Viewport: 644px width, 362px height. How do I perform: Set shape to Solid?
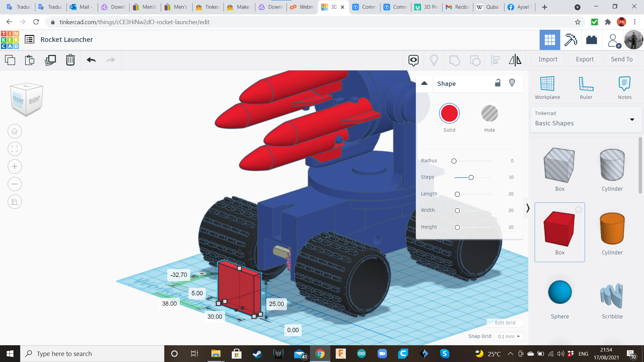tap(449, 114)
